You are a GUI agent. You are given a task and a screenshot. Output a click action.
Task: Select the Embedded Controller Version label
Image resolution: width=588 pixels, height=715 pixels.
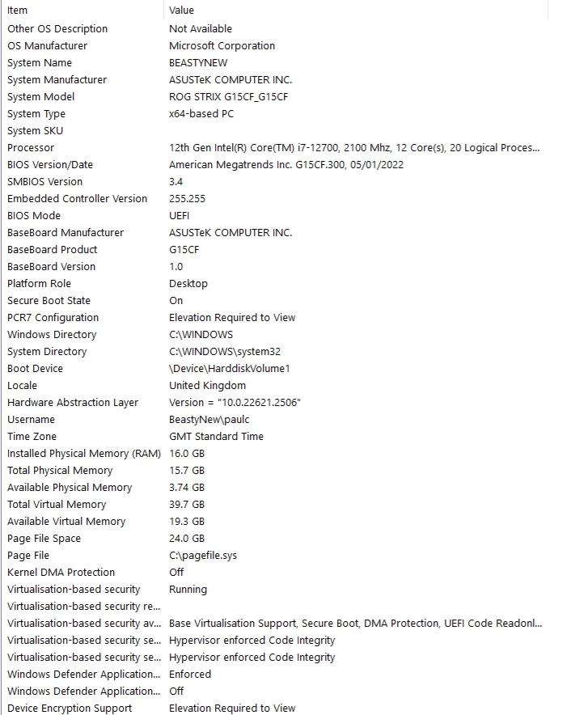(x=77, y=199)
